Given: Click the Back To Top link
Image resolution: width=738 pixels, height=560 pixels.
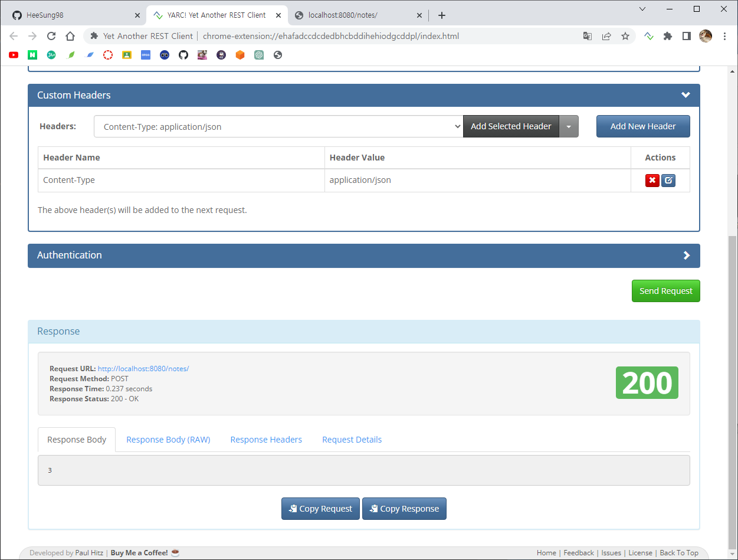Looking at the screenshot, I should pos(679,553).
